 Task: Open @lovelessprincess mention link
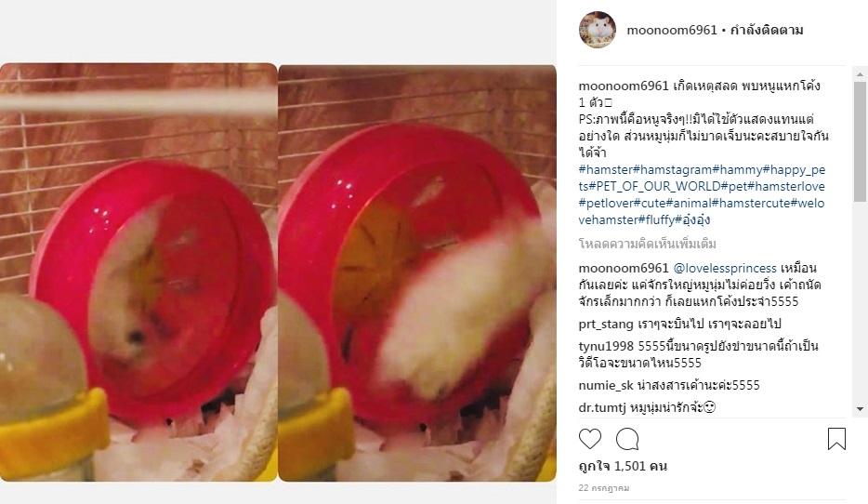pyautogui.click(x=725, y=268)
